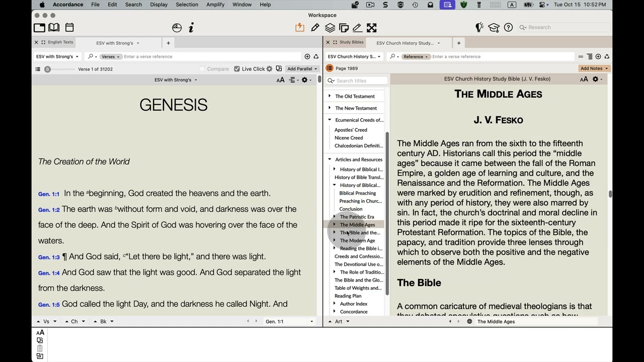Click the Gen. 1:3 verse reference

49,257
